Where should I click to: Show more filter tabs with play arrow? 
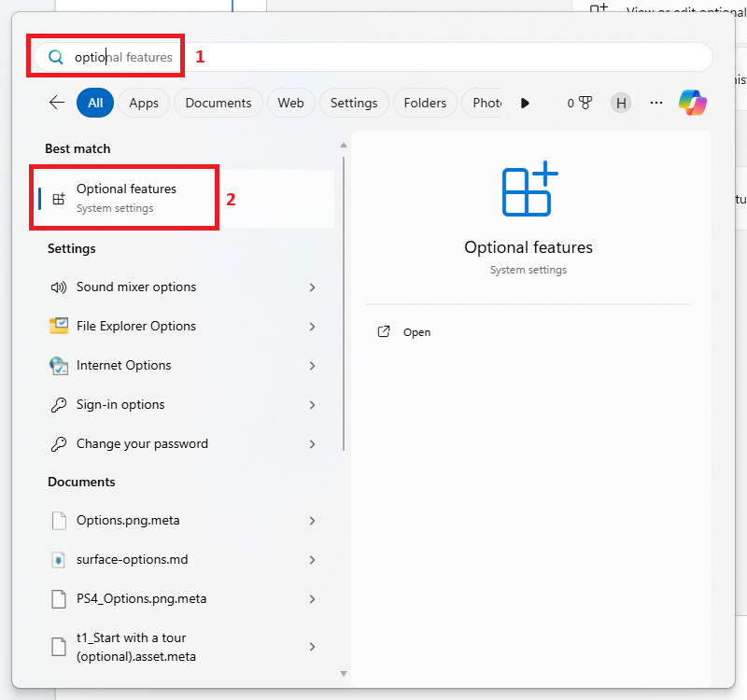coord(525,103)
